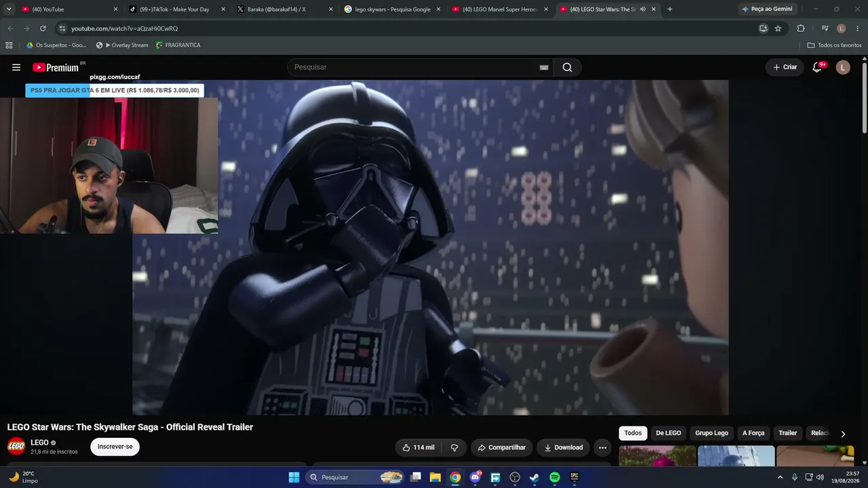The height and width of the screenshot is (488, 868).
Task: Open Epic Games Launcher from the taskbar
Action: tap(574, 477)
